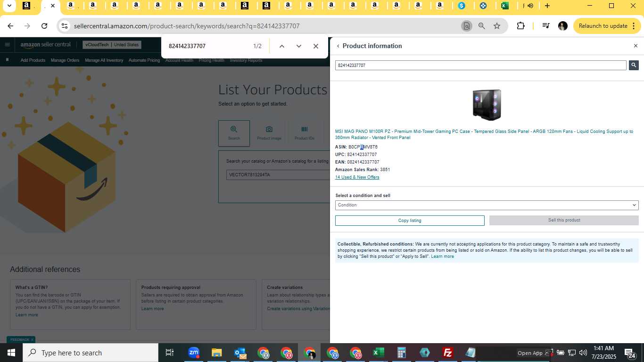
Task: Open Automate Pricing menu item
Action: coord(144,60)
